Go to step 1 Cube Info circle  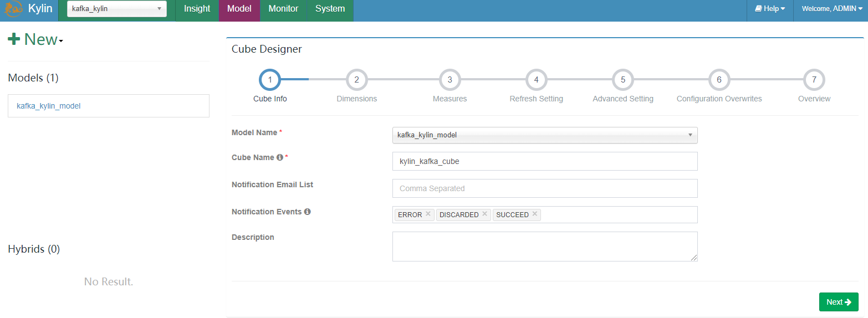coord(270,80)
